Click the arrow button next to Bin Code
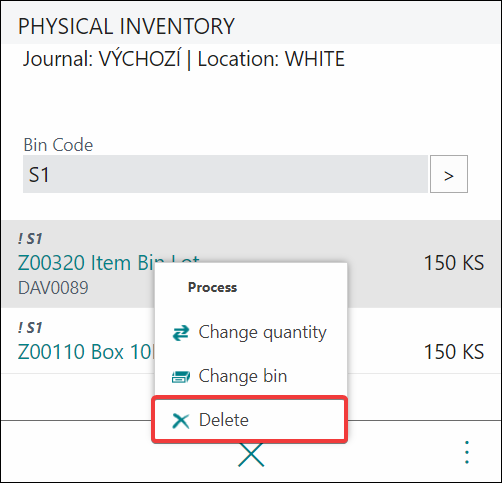Viewport: 502px width, 483px height. [449, 174]
